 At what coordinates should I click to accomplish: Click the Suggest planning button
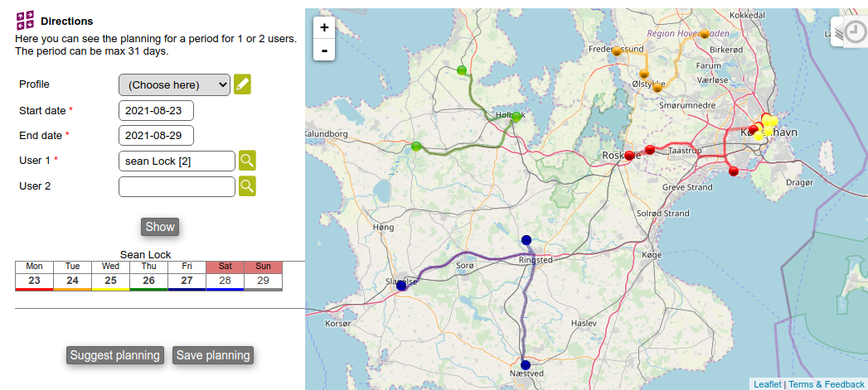coord(115,355)
